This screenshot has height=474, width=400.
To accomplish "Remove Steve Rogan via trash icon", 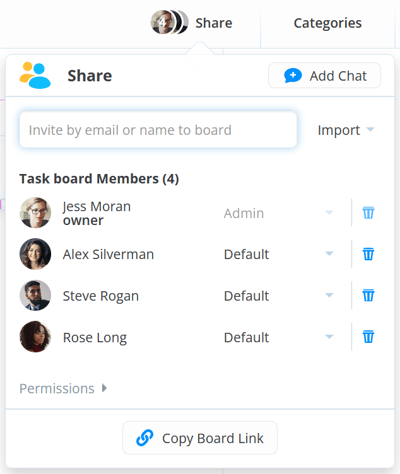I will [368, 295].
